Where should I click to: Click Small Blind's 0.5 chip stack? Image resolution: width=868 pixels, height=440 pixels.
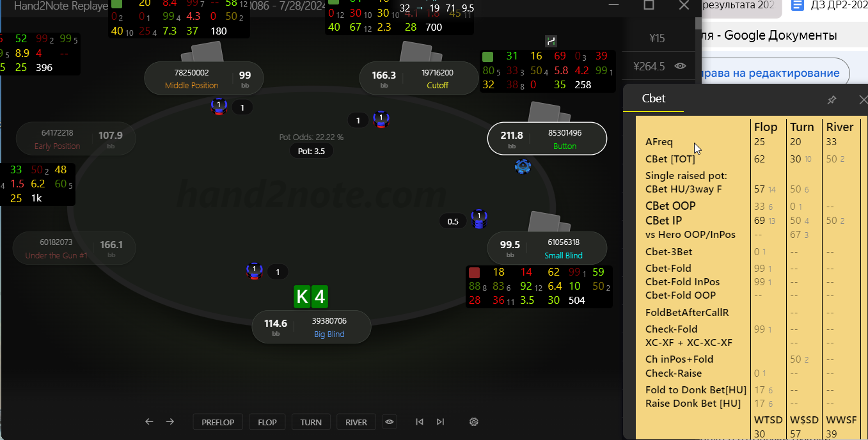(478, 219)
